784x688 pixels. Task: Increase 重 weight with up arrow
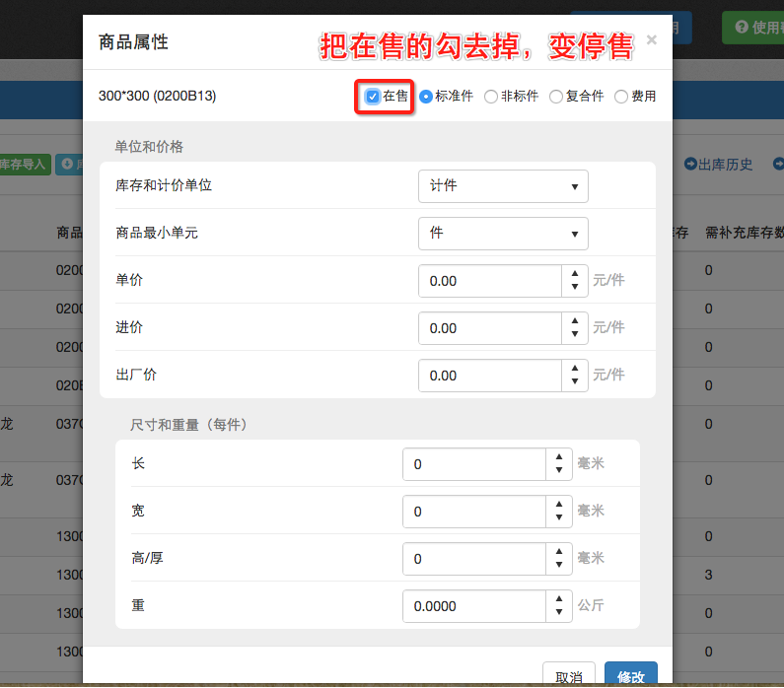pos(559,598)
